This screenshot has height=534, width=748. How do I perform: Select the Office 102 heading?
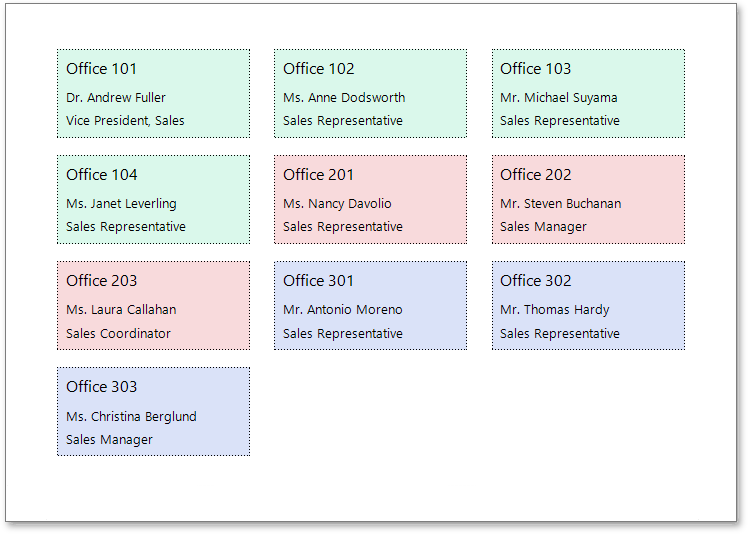click(x=319, y=69)
